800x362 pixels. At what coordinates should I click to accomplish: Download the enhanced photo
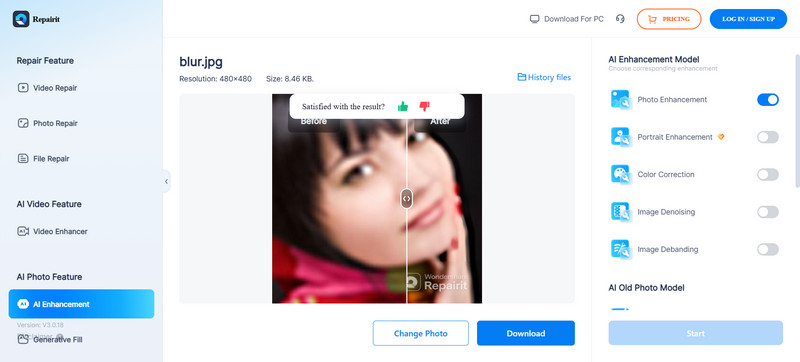pyautogui.click(x=526, y=333)
